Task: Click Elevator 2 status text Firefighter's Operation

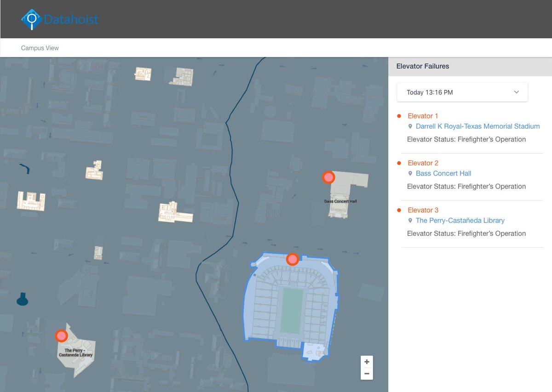Action: tap(492, 187)
